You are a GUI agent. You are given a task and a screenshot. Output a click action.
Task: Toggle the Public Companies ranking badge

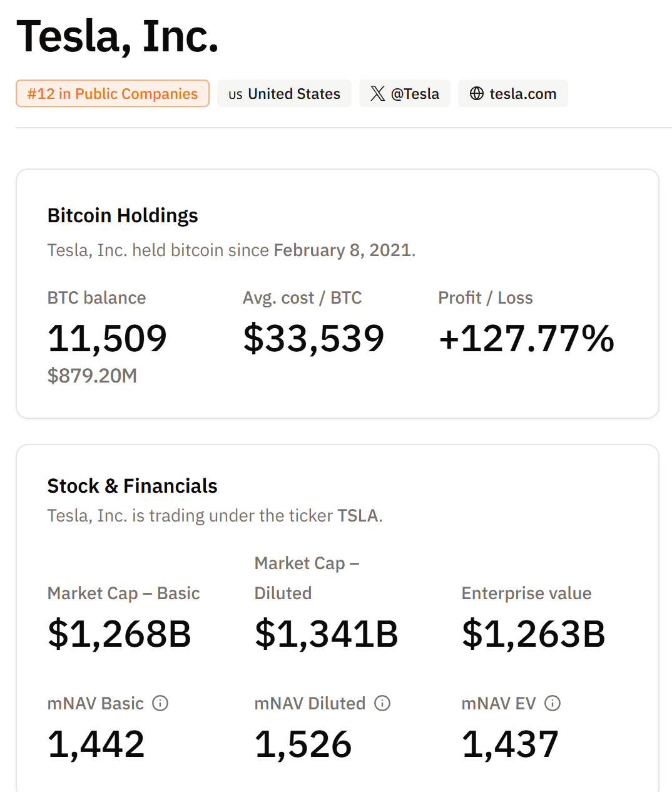[113, 93]
